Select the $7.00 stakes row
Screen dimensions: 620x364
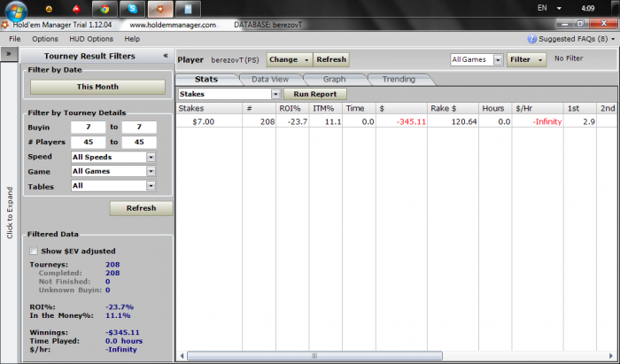(396, 121)
